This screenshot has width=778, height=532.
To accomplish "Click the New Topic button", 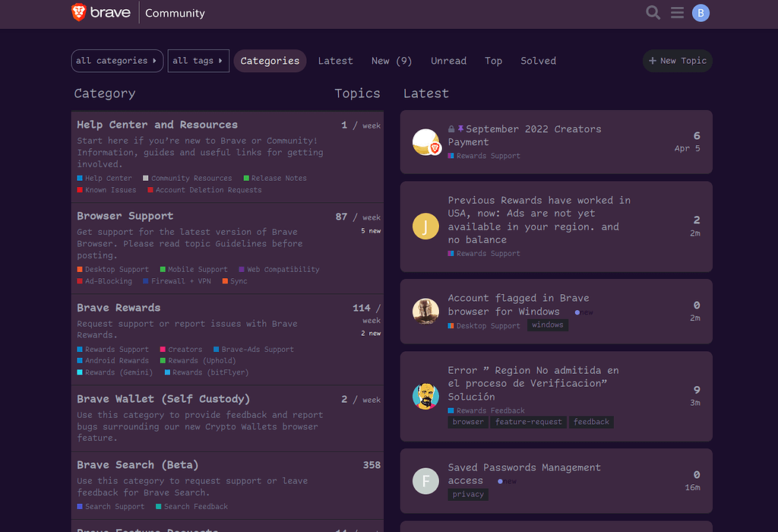I will pyautogui.click(x=677, y=61).
